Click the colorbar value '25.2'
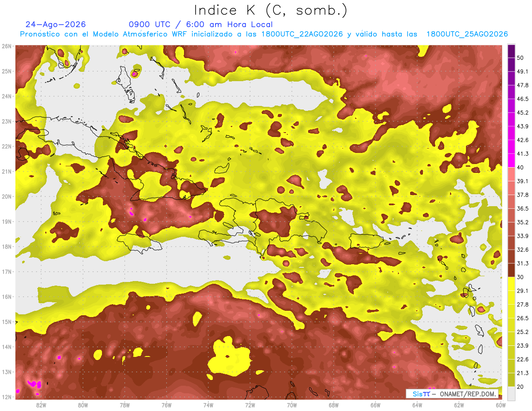The width and height of the screenshot is (532, 411). pos(523,332)
